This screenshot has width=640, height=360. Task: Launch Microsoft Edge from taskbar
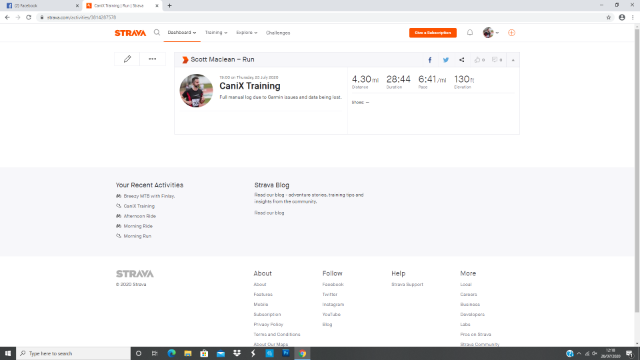[171, 353]
